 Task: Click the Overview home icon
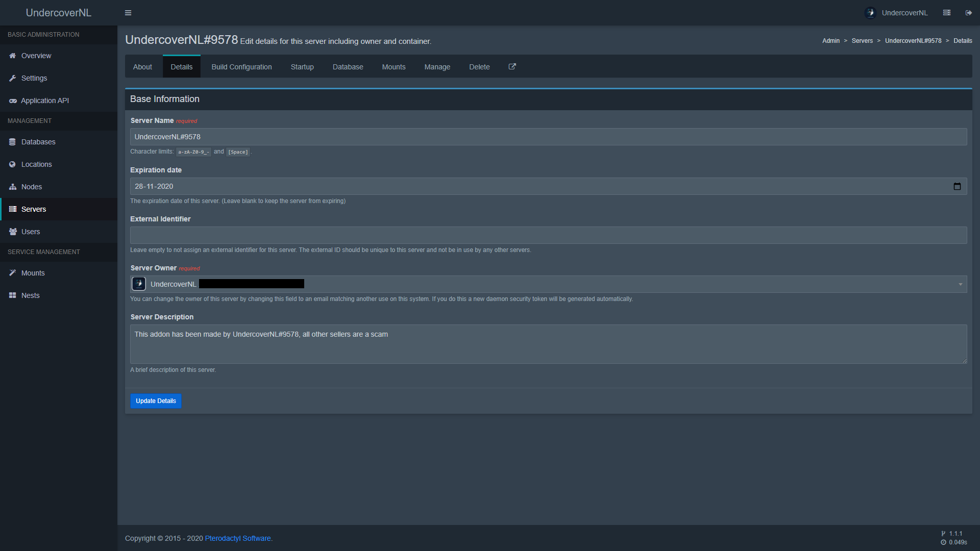click(12, 56)
